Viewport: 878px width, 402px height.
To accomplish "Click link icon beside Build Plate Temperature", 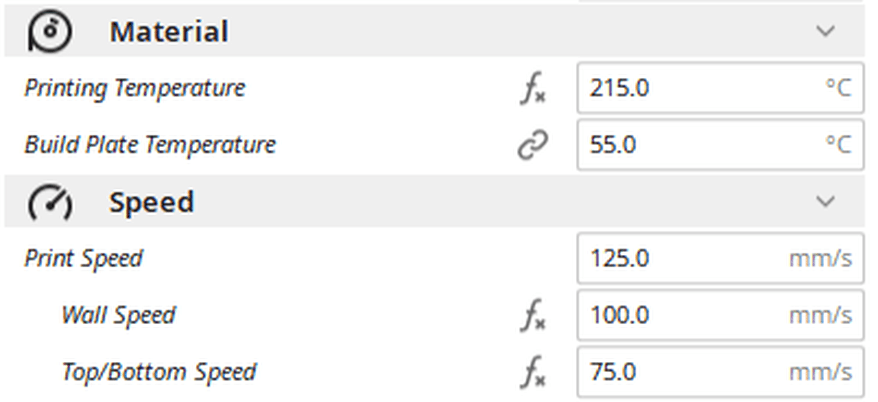I will coord(533,146).
